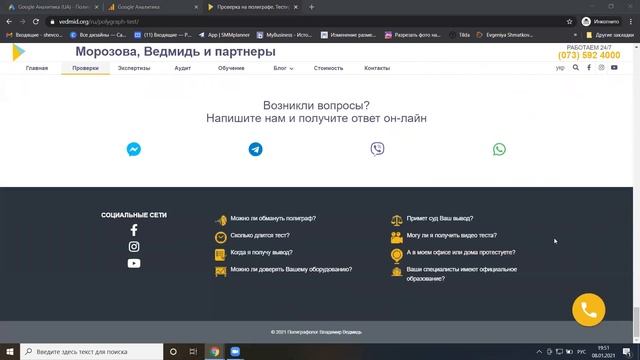
Task: Click the camera icon beside Могу ли я получить видео теста?
Action: [396, 237]
